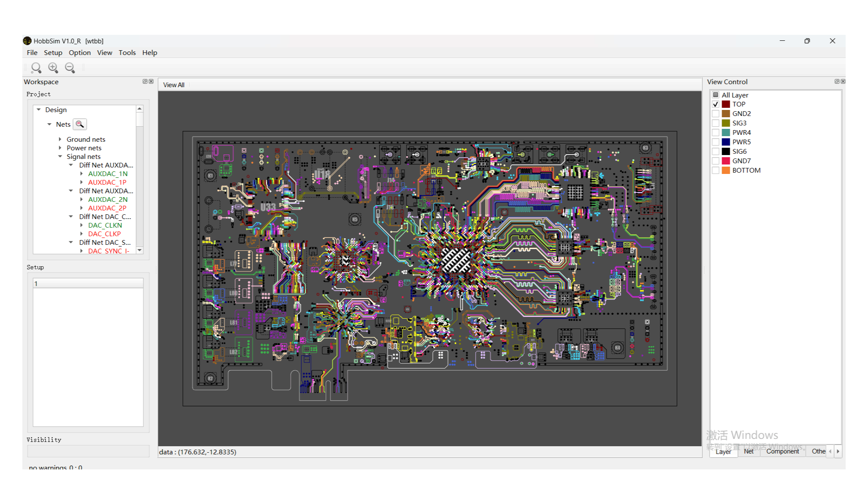Image resolution: width=868 pixels, height=478 pixels.
Task: Enable the SIG6 layer checkbox
Action: pyautogui.click(x=716, y=152)
